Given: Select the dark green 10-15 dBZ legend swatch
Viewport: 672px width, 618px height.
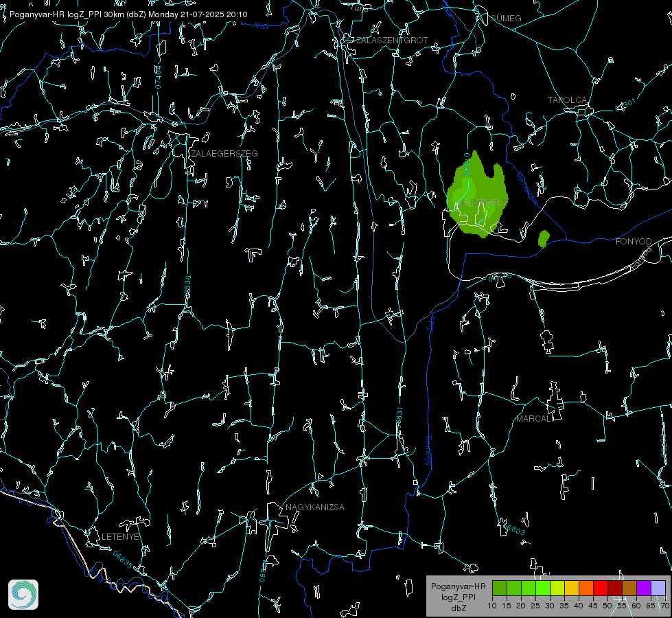Looking at the screenshot, I should pos(500,588).
